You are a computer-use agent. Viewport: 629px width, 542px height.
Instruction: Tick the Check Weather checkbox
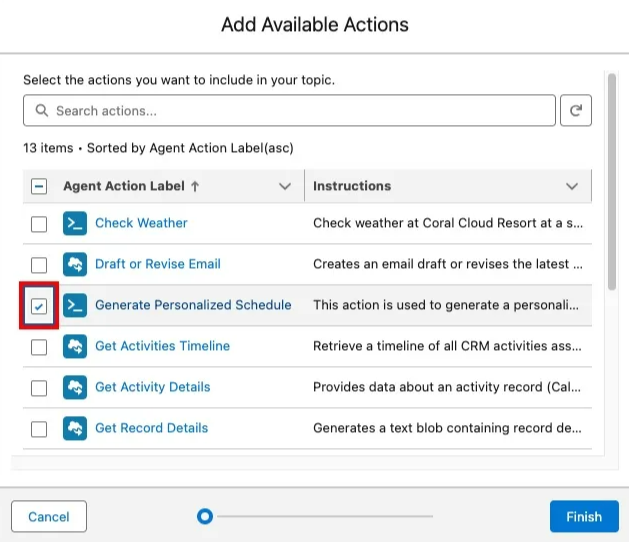39,224
